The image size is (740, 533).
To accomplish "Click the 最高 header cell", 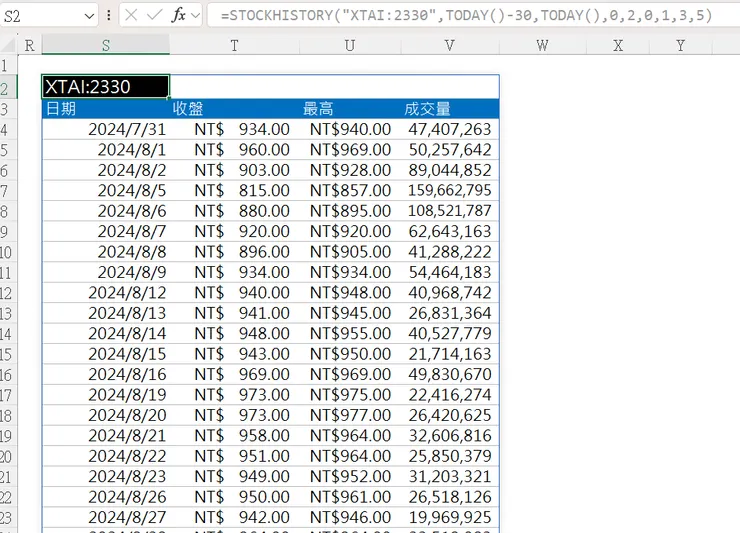I will pos(350,109).
